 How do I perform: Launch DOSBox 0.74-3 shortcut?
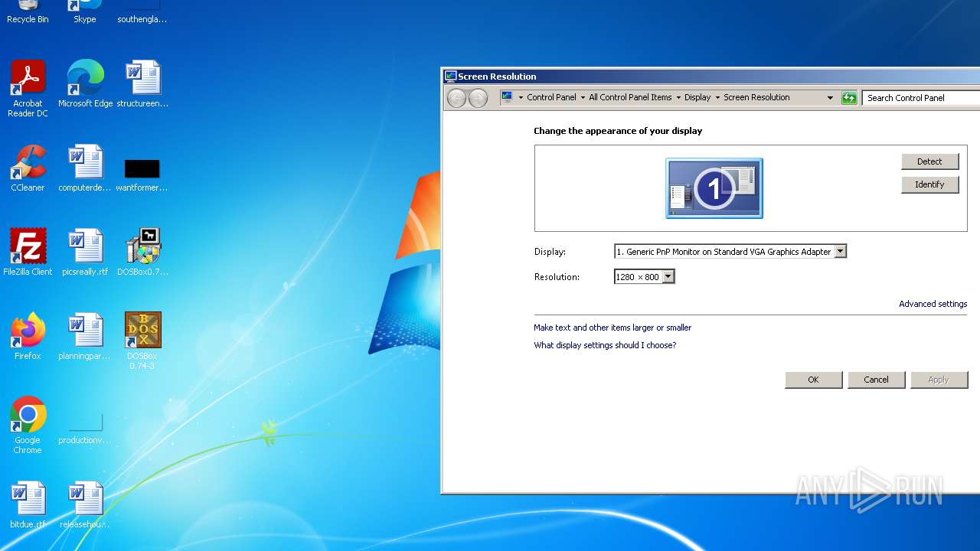pos(142,341)
